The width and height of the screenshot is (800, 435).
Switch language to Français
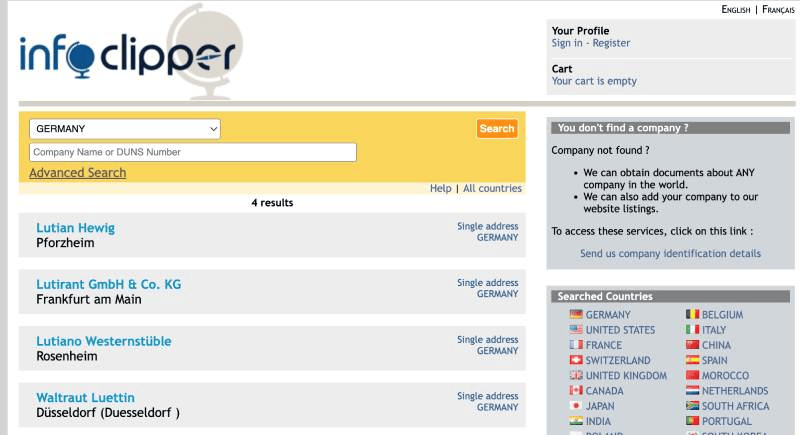point(778,10)
